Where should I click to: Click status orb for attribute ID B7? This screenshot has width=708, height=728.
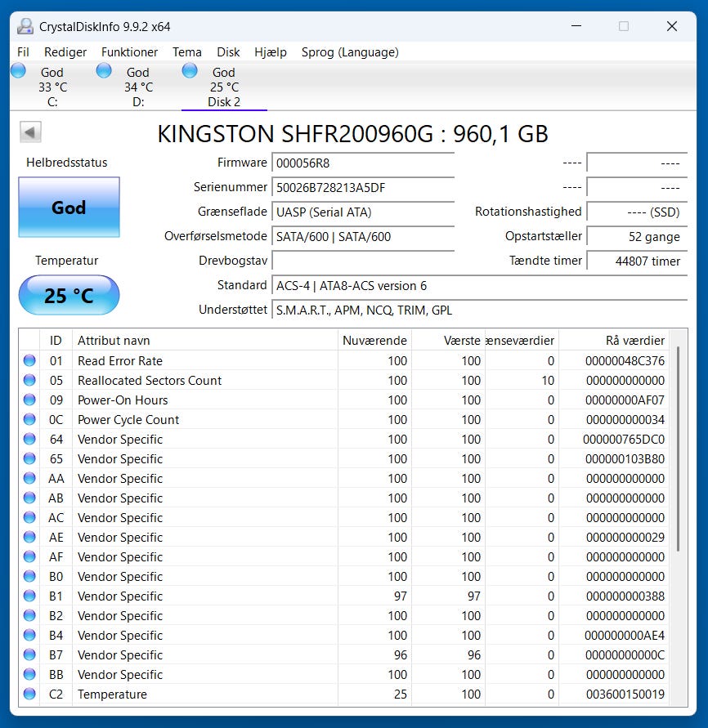tap(29, 654)
